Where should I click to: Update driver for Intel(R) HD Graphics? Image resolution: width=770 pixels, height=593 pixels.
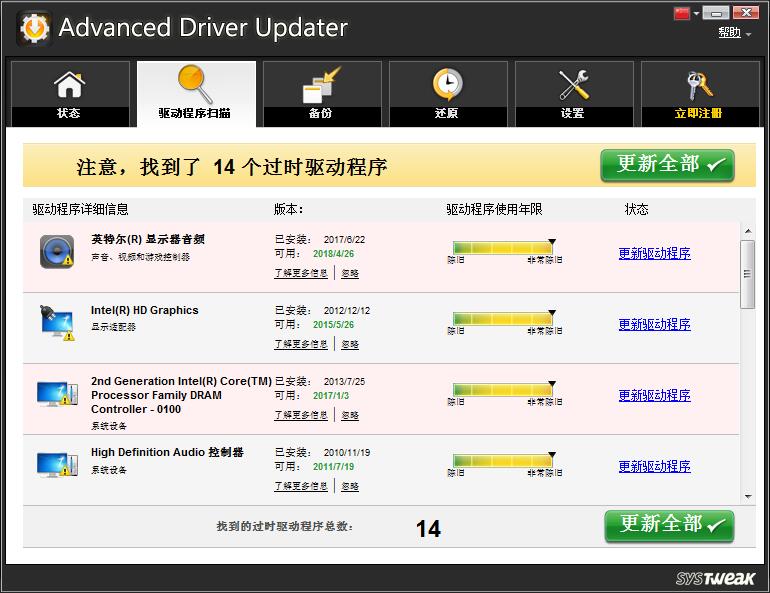coord(655,324)
